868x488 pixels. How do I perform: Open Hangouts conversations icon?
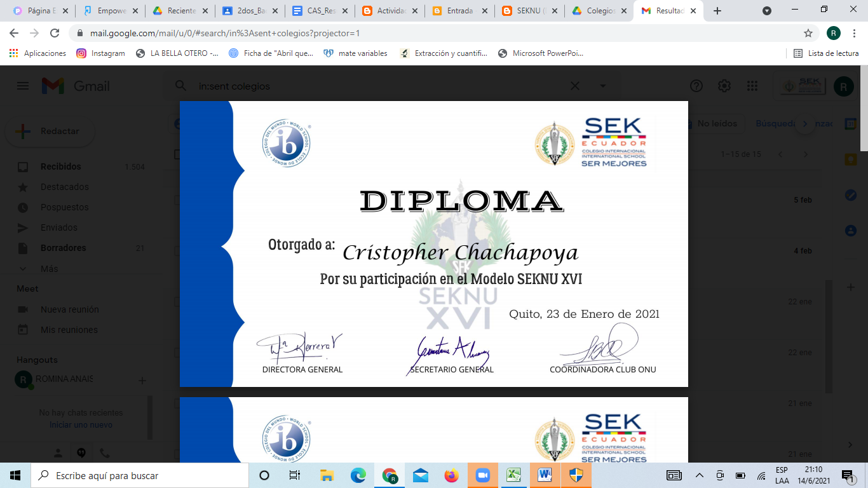[81, 453]
